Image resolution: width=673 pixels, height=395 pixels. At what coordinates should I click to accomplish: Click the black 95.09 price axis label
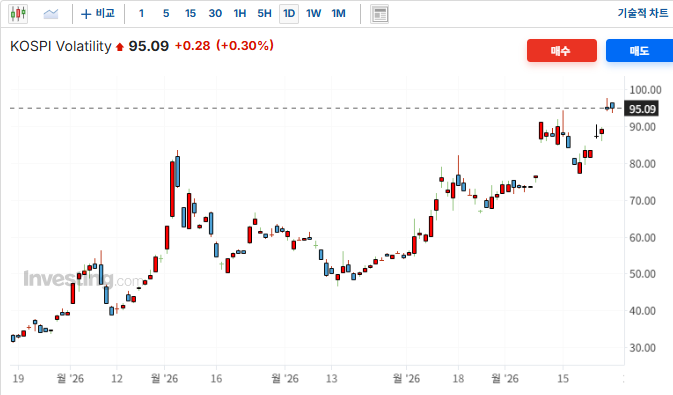[x=642, y=109]
